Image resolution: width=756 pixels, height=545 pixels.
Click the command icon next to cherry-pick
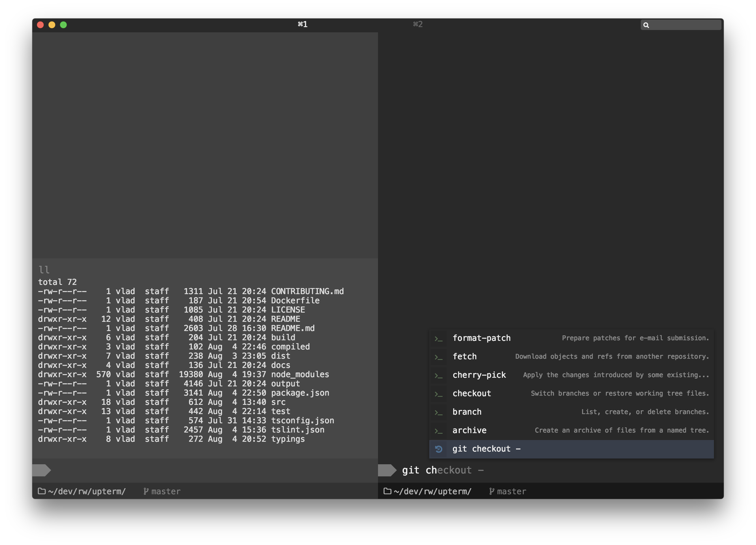pos(438,376)
